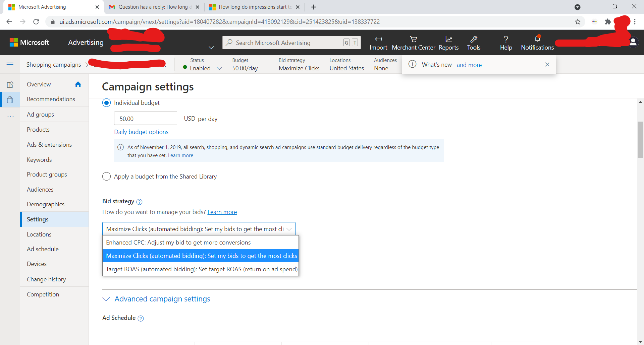Click Learn more in budget notice

180,155
